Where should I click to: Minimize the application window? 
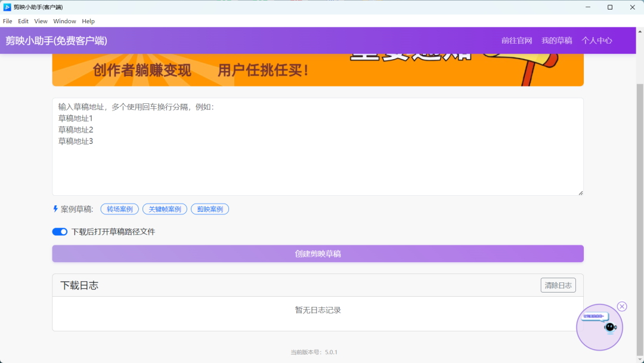tap(588, 7)
